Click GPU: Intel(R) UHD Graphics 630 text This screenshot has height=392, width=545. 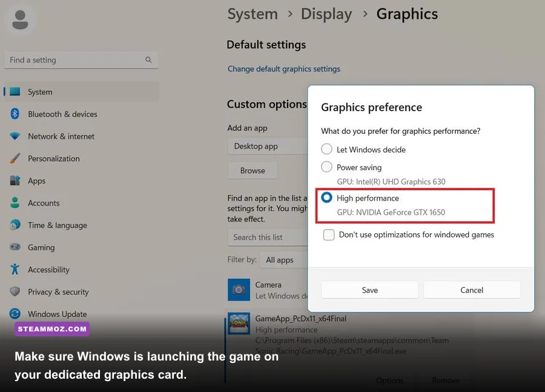pos(391,182)
